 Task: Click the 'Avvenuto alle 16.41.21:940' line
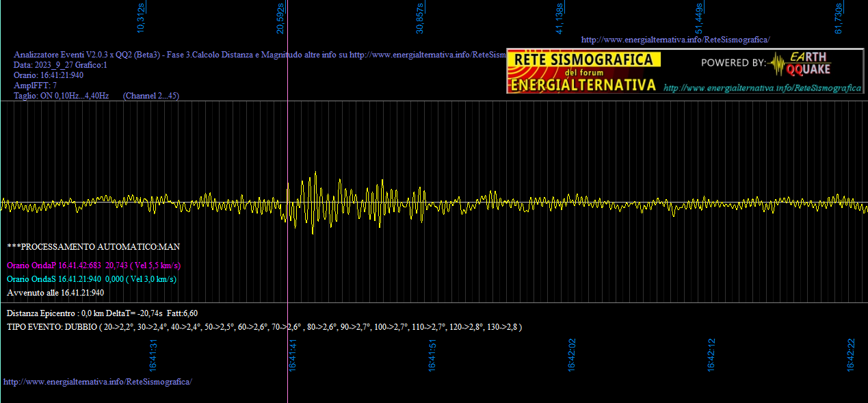[x=55, y=293]
